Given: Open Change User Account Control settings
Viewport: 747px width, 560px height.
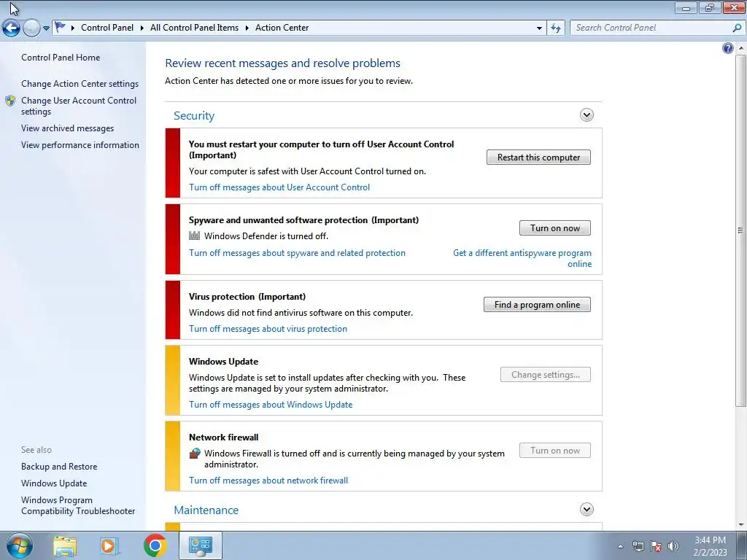Looking at the screenshot, I should coord(79,106).
